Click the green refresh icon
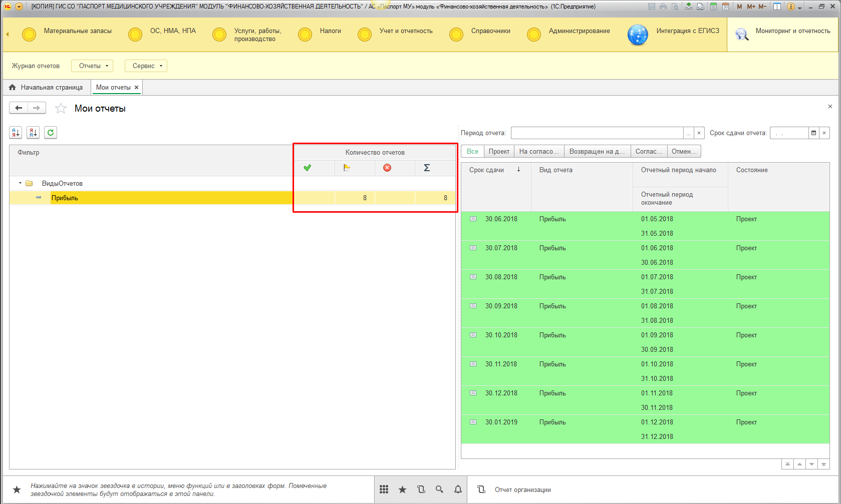This screenshot has width=841, height=504. (x=51, y=133)
